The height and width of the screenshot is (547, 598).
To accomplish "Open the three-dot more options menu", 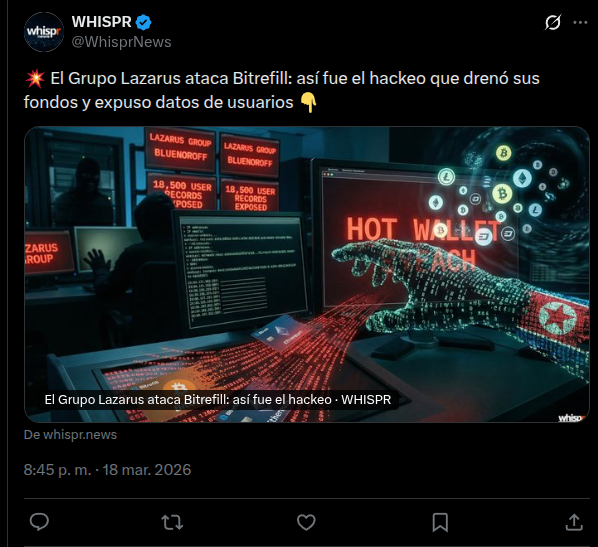I will click(x=580, y=23).
